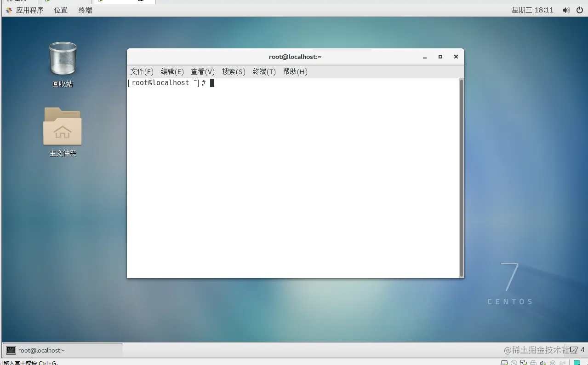Open the 位置 Places menu
The height and width of the screenshot is (365, 588).
point(60,10)
